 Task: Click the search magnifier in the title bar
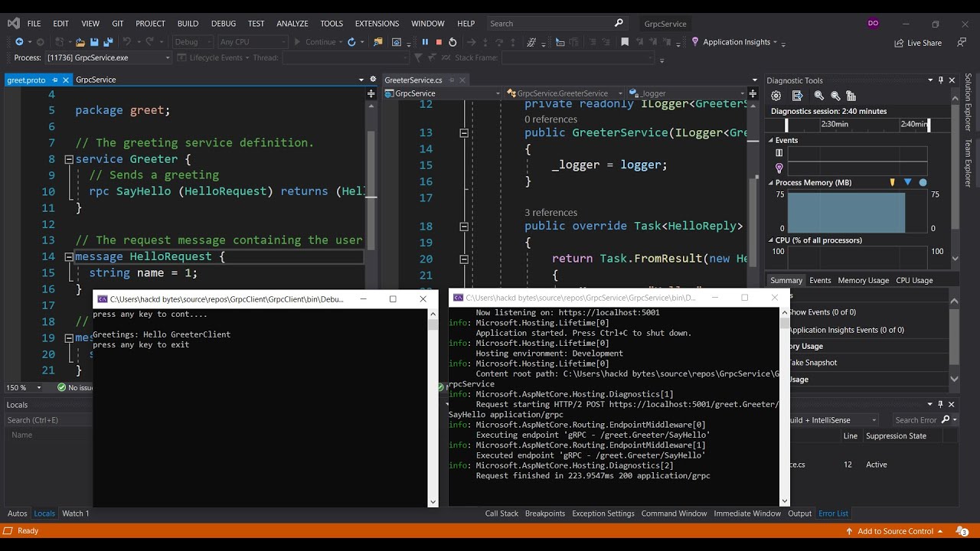[x=619, y=23]
